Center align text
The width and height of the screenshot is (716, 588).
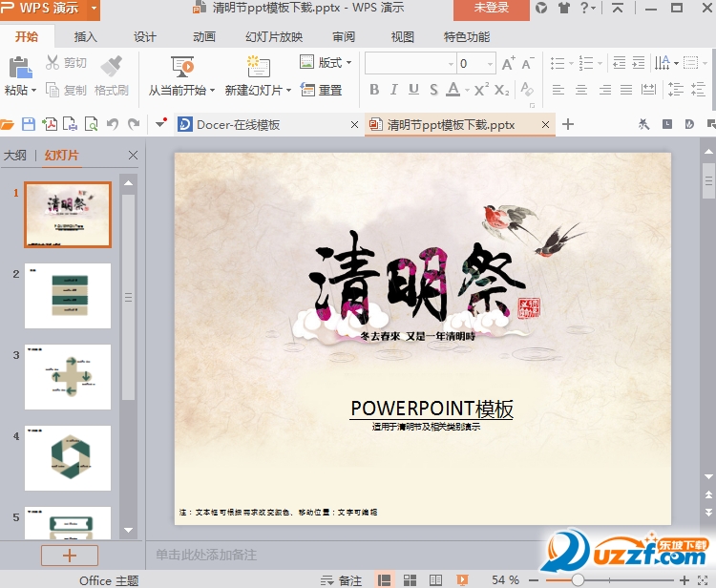(x=581, y=90)
